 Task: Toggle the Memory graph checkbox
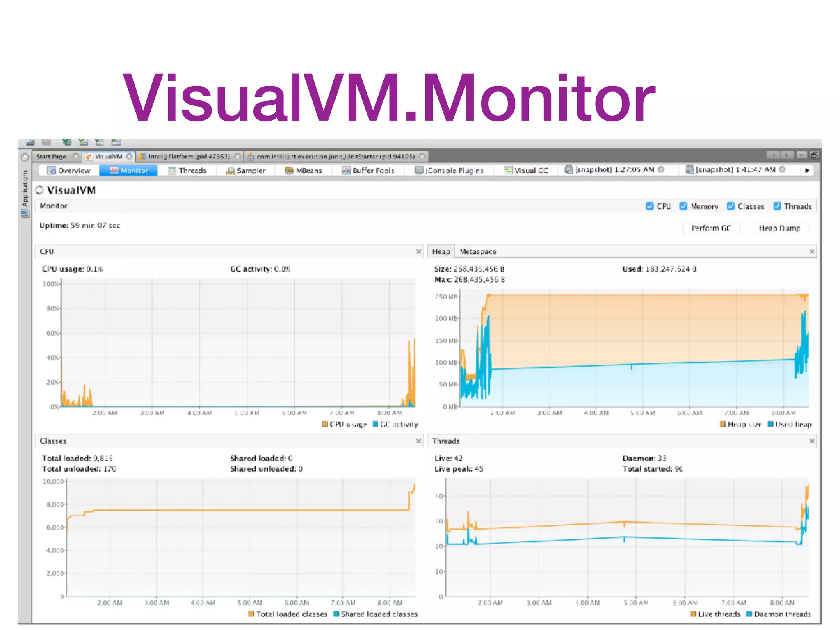point(683,206)
